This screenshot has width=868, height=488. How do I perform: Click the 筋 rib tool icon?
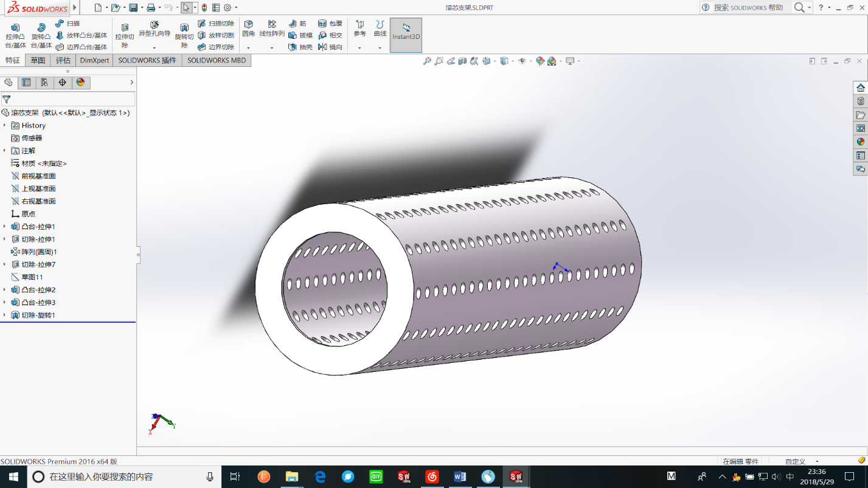[293, 24]
